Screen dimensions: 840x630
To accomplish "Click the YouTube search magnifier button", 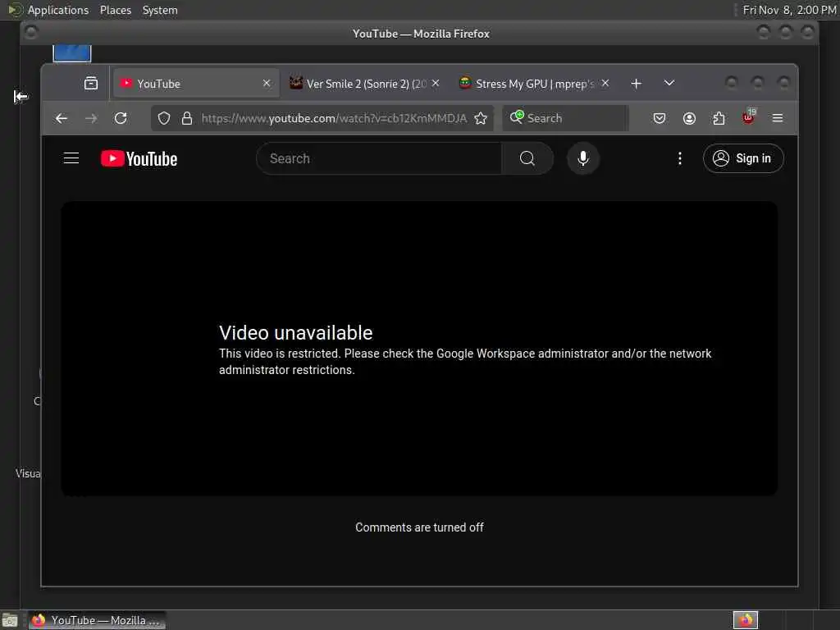I will pos(527,158).
